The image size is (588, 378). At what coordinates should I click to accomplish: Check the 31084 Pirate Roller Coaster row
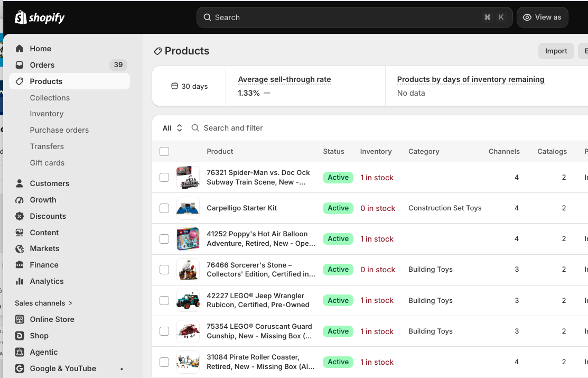coord(164,362)
